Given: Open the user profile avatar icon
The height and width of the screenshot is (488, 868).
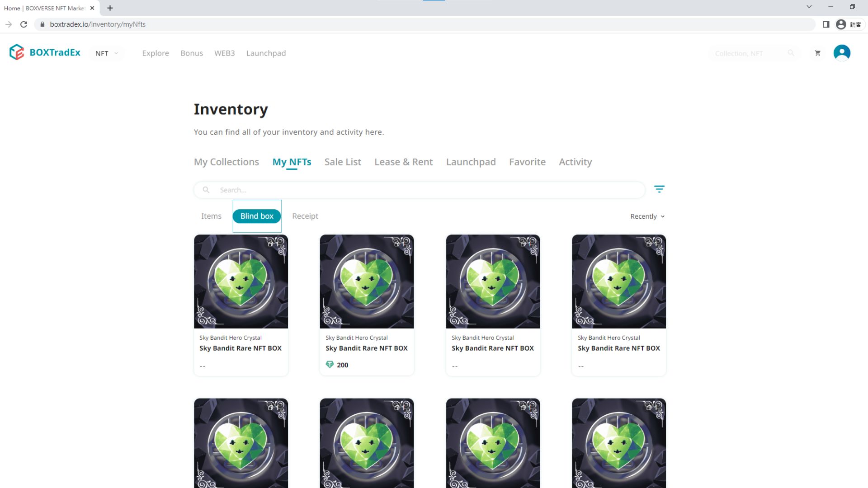Looking at the screenshot, I should click(x=841, y=53).
